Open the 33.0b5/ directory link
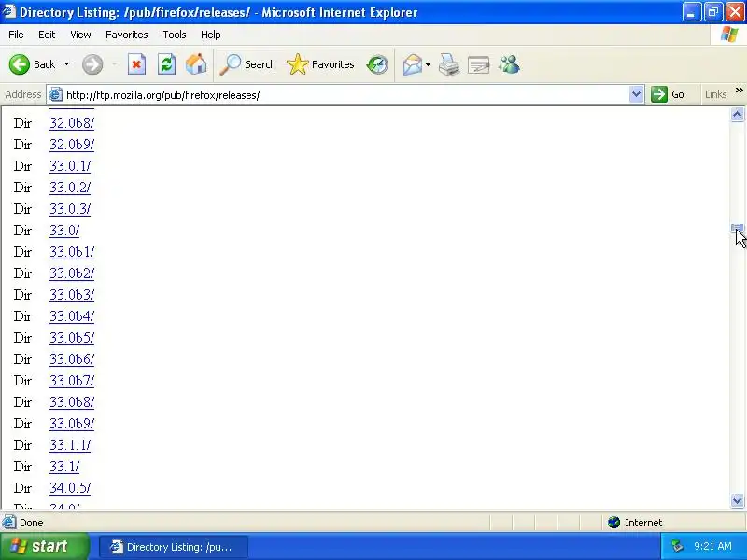 (72, 338)
